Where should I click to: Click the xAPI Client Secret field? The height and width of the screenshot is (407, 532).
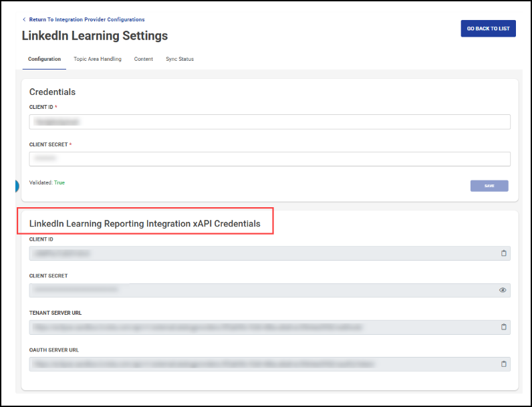tap(261, 290)
